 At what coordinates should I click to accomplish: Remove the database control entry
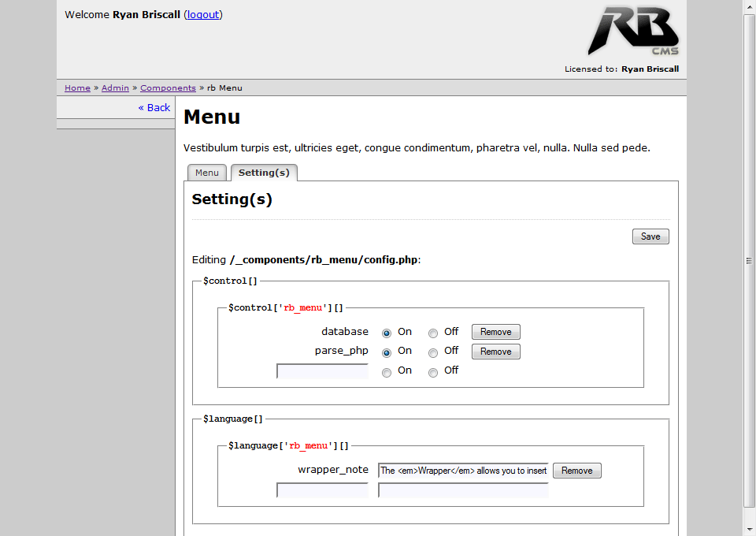[495, 332]
